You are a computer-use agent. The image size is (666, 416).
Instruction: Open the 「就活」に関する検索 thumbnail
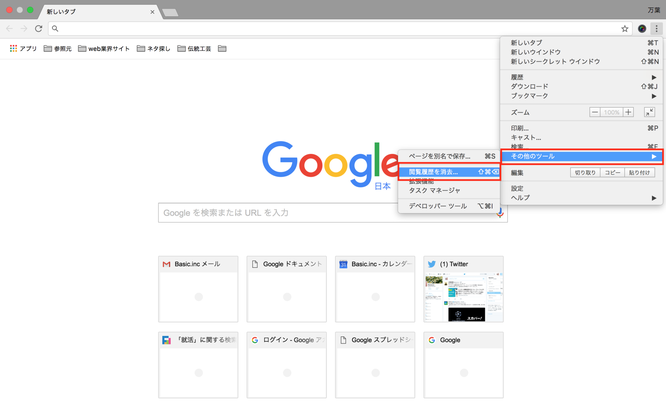coord(198,365)
